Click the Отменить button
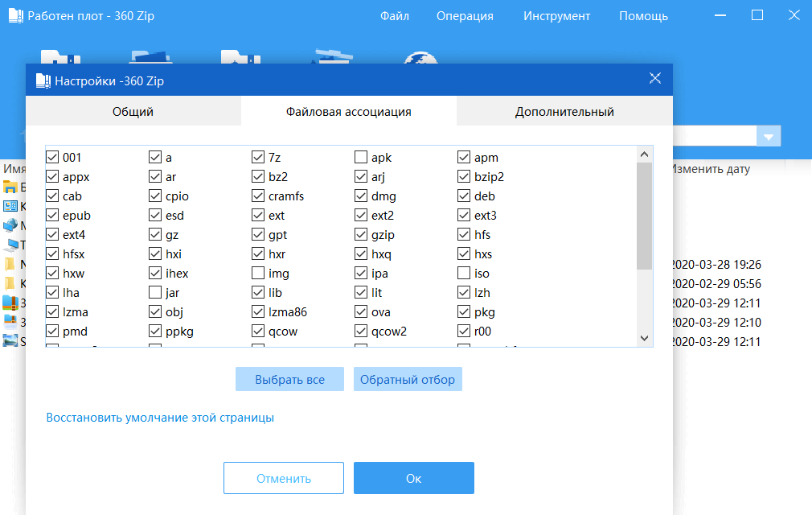 284,478
